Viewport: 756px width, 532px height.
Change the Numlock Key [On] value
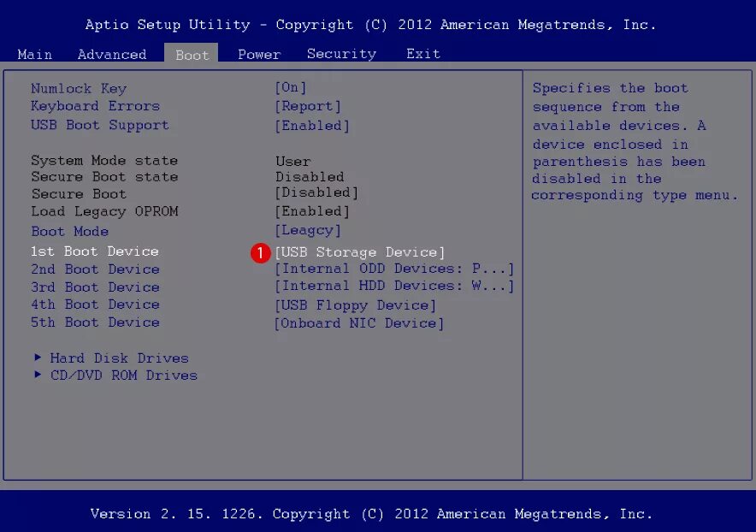click(290, 87)
